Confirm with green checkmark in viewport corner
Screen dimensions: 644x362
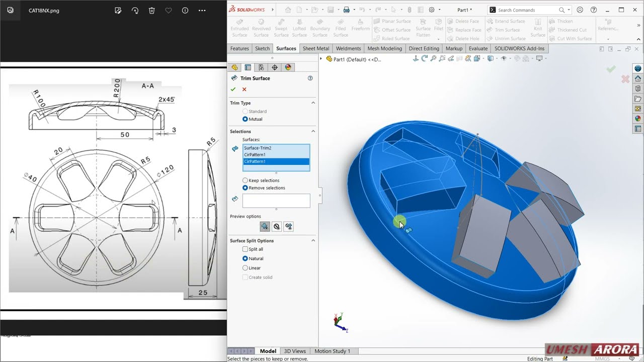pyautogui.click(x=611, y=69)
